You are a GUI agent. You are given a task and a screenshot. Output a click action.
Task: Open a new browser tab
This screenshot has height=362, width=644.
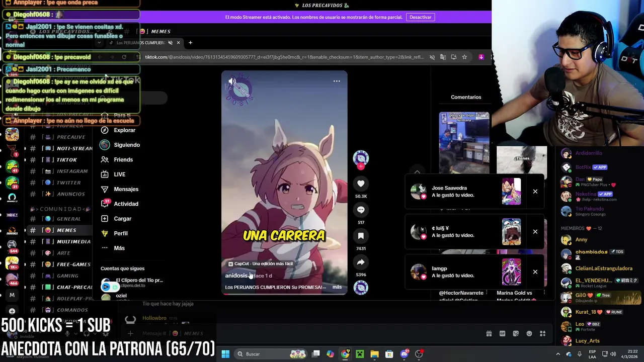click(190, 43)
